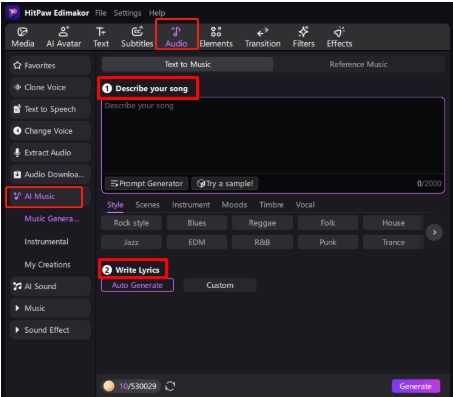Toggle the EDM style tag
This screenshot has height=397, width=453.
tap(197, 242)
